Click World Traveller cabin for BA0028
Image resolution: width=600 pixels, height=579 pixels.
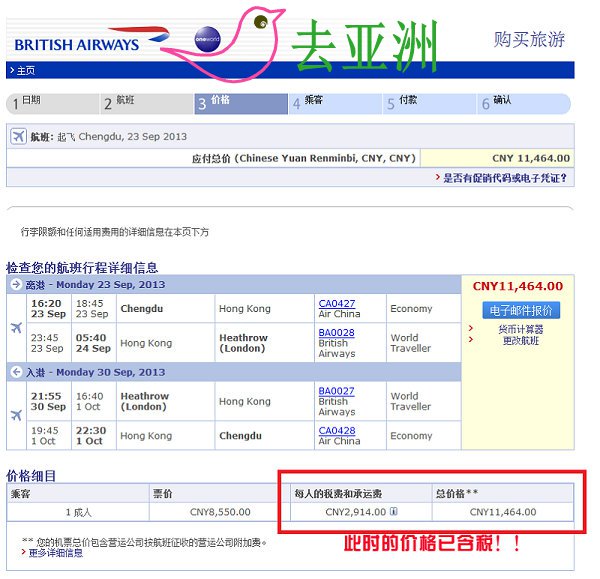(x=411, y=343)
